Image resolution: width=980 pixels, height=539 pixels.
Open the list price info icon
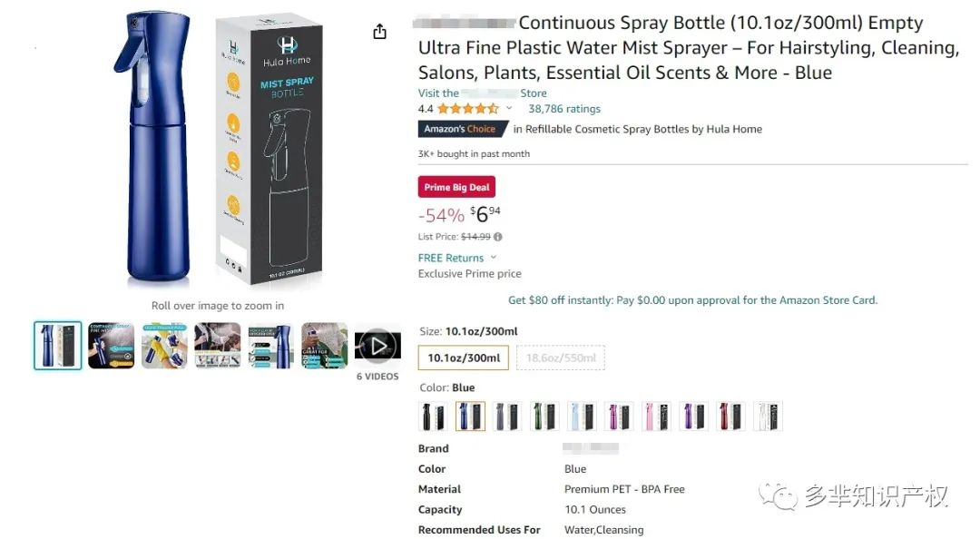click(498, 237)
